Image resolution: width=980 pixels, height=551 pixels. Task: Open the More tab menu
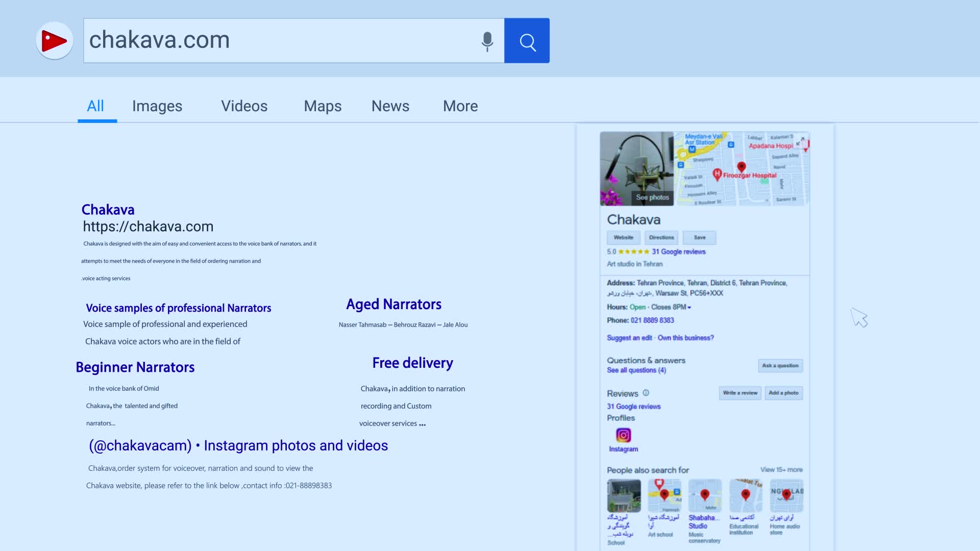(460, 106)
